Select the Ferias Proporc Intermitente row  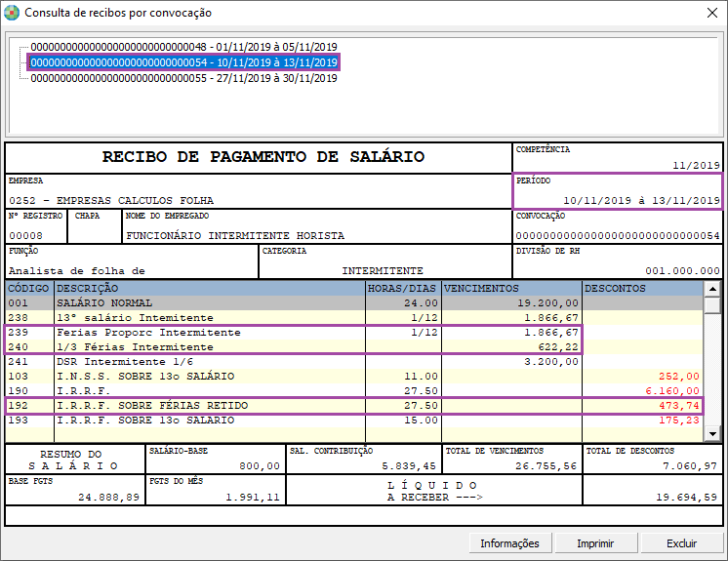click(354, 333)
